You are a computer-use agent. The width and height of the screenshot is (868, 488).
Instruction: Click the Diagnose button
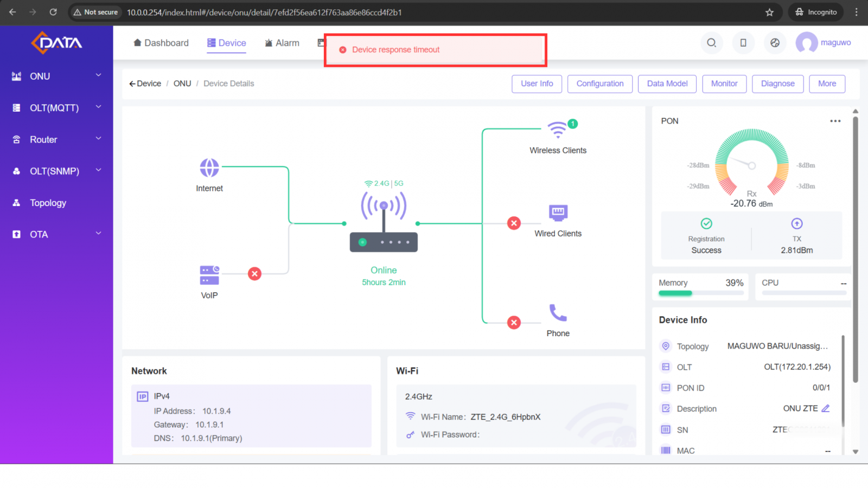(777, 84)
